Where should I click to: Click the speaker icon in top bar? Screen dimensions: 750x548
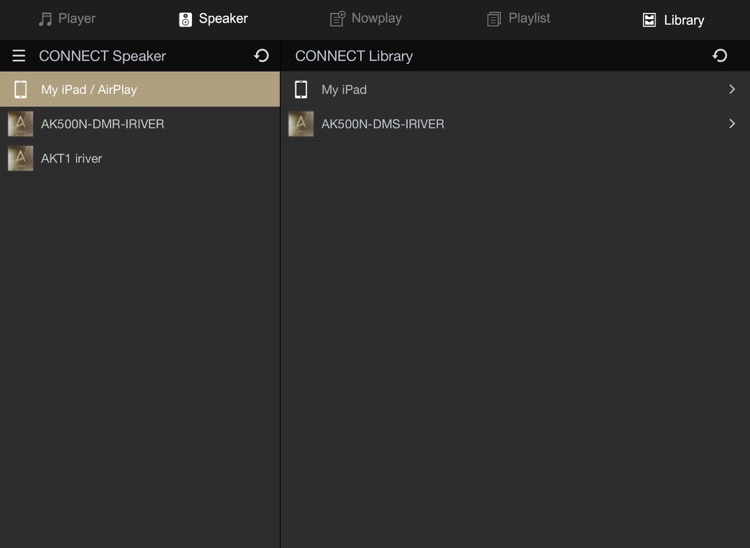coord(185,20)
